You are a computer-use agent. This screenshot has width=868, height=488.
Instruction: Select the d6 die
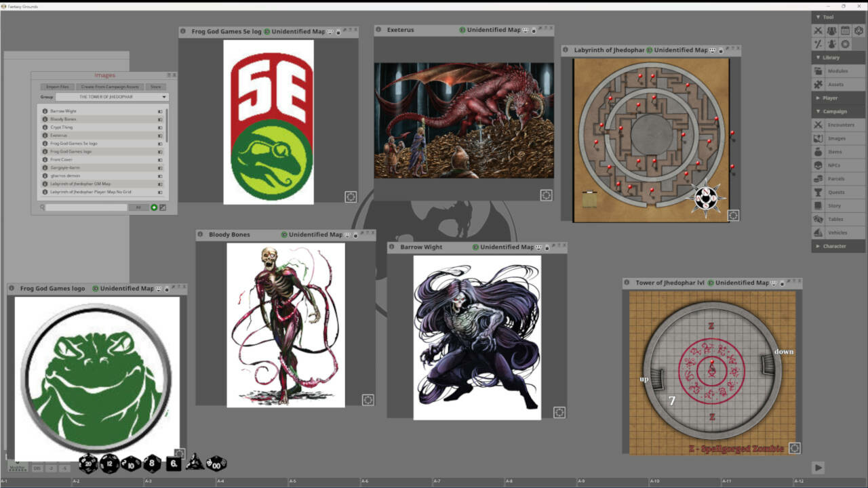coord(174,464)
